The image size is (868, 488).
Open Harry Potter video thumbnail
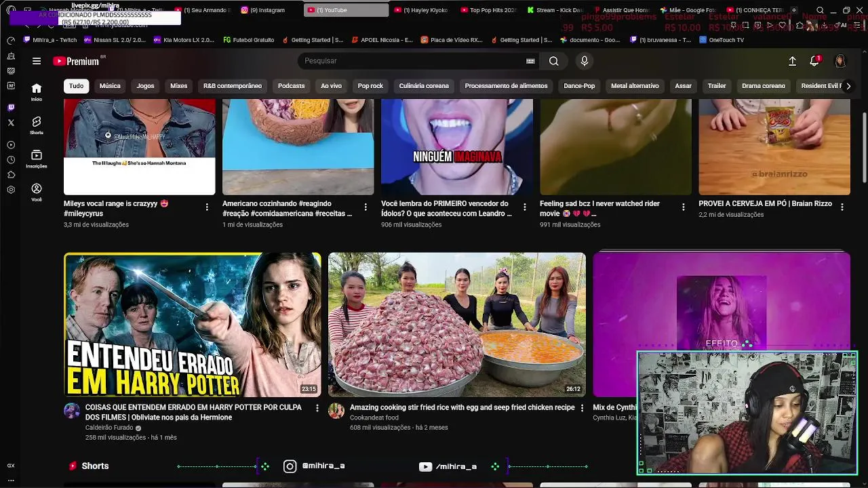pos(193,325)
